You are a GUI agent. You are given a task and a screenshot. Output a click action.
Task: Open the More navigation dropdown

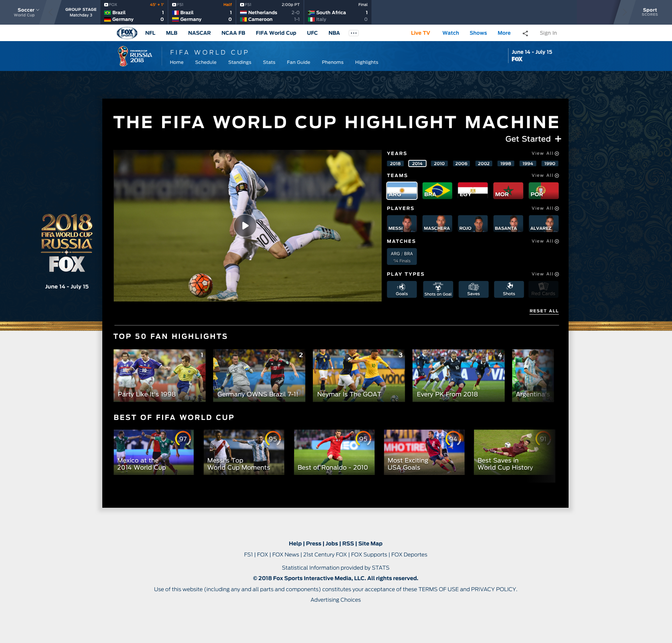tap(504, 33)
